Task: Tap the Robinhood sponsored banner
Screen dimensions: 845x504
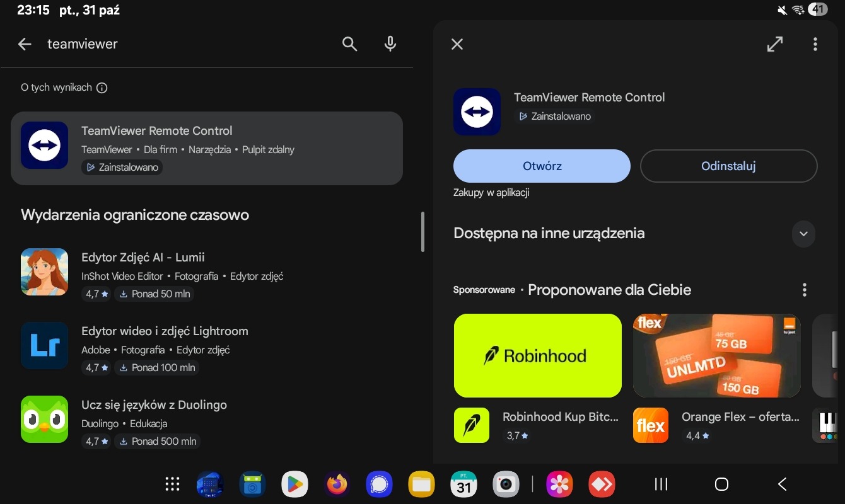Action: click(x=537, y=356)
